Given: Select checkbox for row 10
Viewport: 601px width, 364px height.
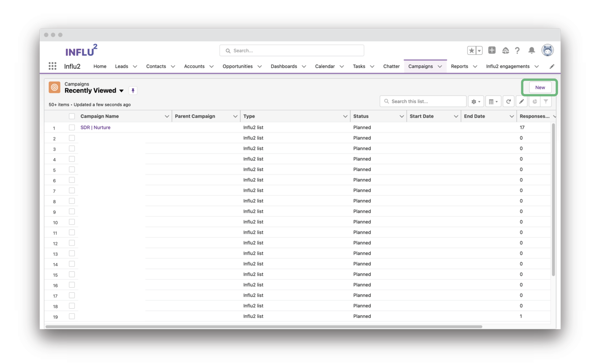Looking at the screenshot, I should [x=72, y=222].
